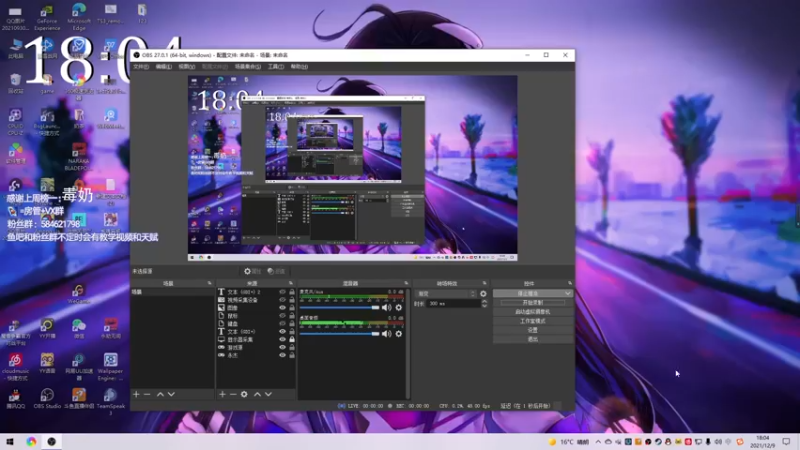Open microphone audio settings gear icon
This screenshot has height=450, width=800.
(399, 308)
